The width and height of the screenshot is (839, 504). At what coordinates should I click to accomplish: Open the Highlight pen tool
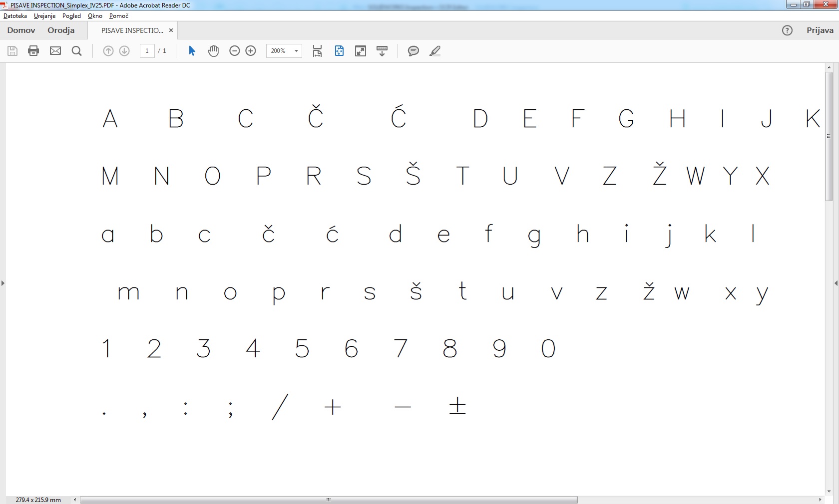(x=435, y=51)
